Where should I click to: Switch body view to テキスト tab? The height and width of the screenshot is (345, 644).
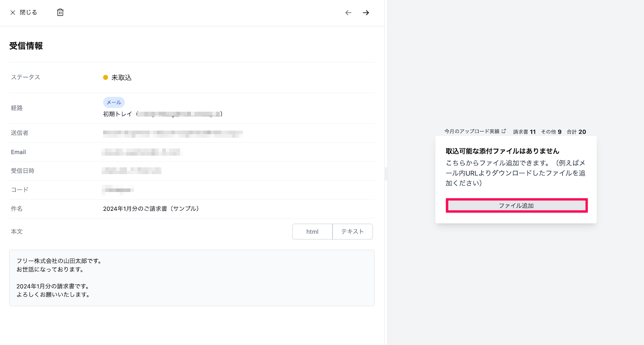(x=353, y=232)
